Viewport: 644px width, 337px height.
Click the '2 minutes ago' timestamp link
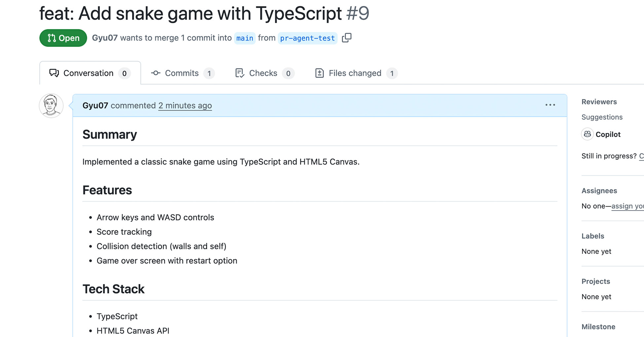185,106
